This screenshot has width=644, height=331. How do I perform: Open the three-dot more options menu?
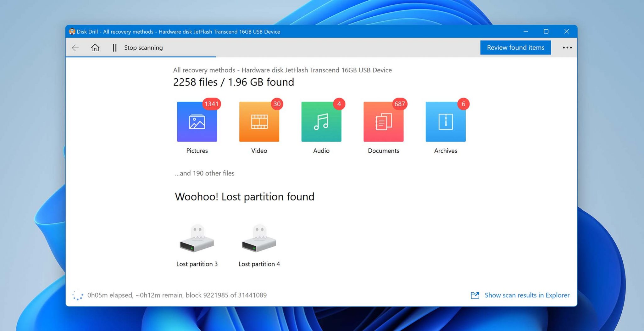click(567, 48)
